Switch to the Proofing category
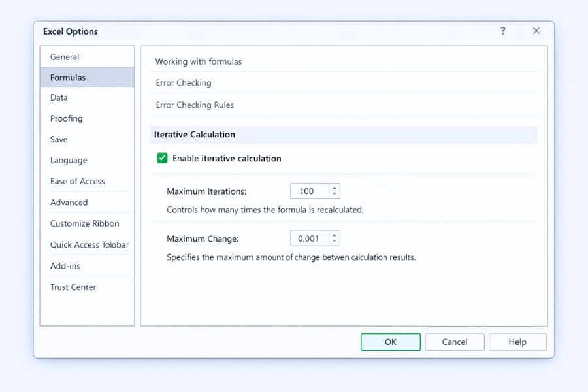 tap(67, 118)
